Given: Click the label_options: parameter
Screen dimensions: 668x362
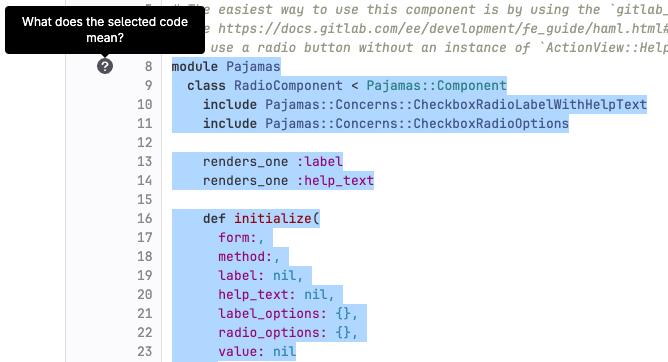Looking at the screenshot, I should (x=272, y=313).
